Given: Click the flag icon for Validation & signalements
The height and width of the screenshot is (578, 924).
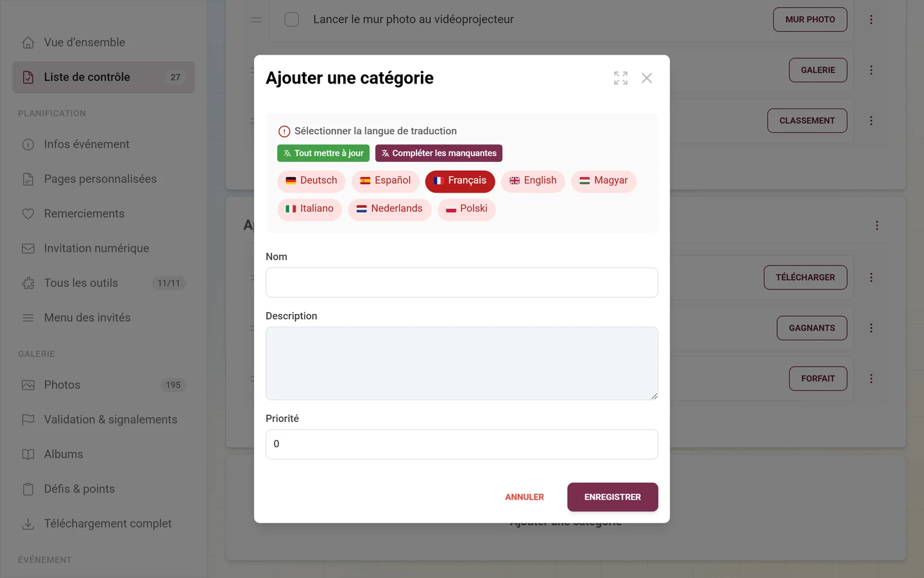Looking at the screenshot, I should tap(28, 420).
